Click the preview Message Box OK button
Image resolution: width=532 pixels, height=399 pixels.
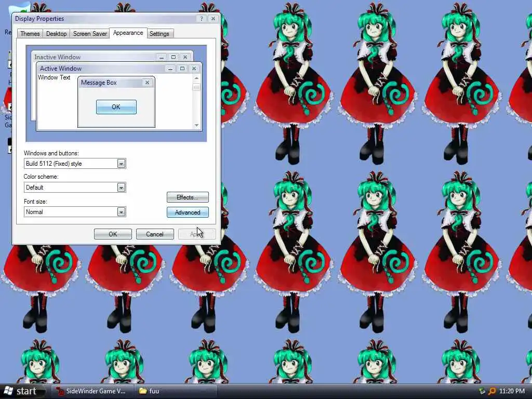116,107
